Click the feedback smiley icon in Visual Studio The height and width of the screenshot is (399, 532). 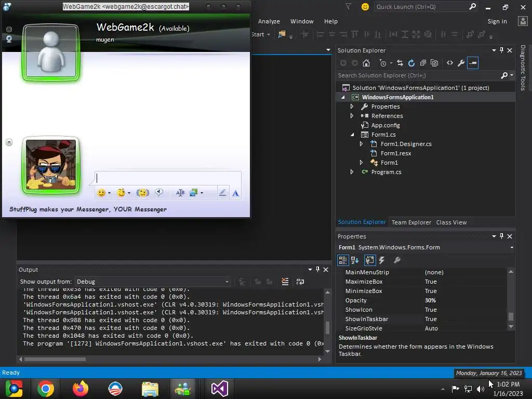[365, 7]
